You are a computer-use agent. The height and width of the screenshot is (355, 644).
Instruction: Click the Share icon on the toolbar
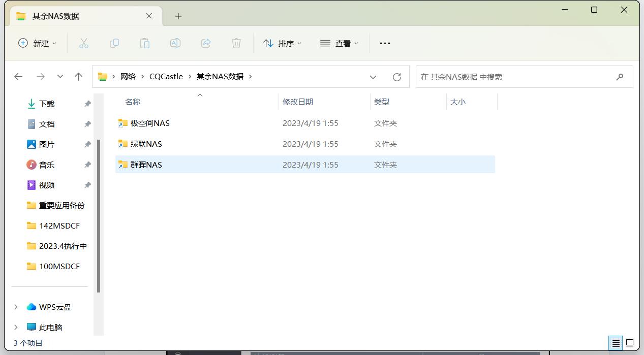(x=206, y=43)
